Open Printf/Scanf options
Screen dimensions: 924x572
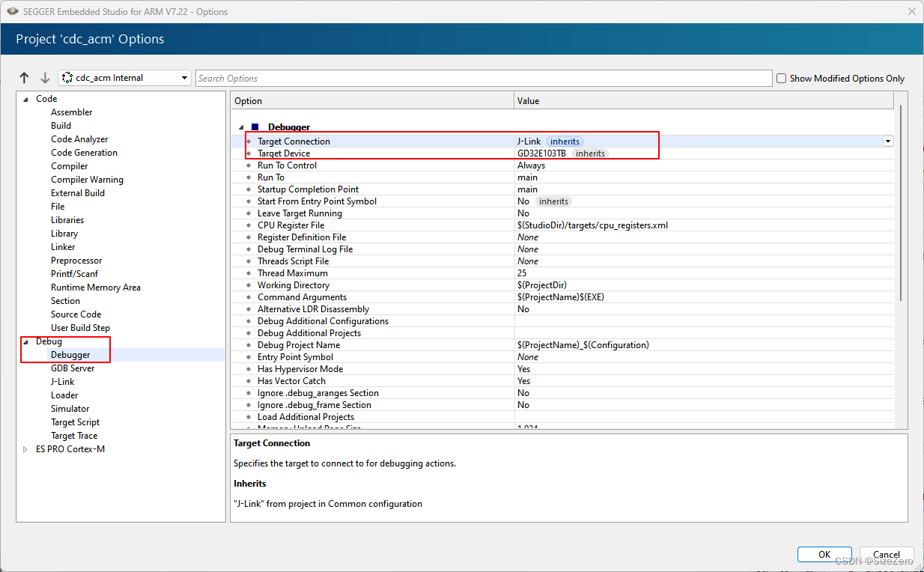point(74,274)
